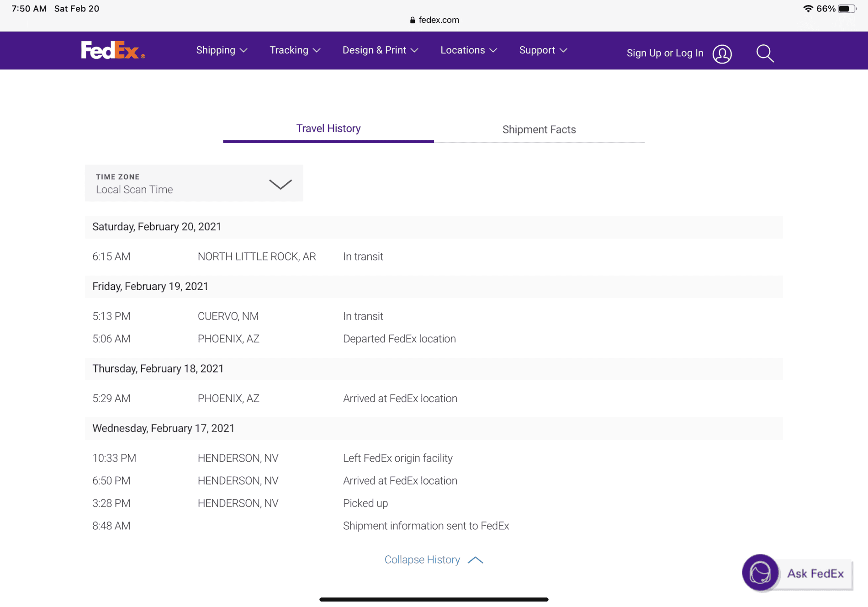The image size is (868, 607).
Task: Tap the Wi-Fi status icon
Action: (808, 9)
